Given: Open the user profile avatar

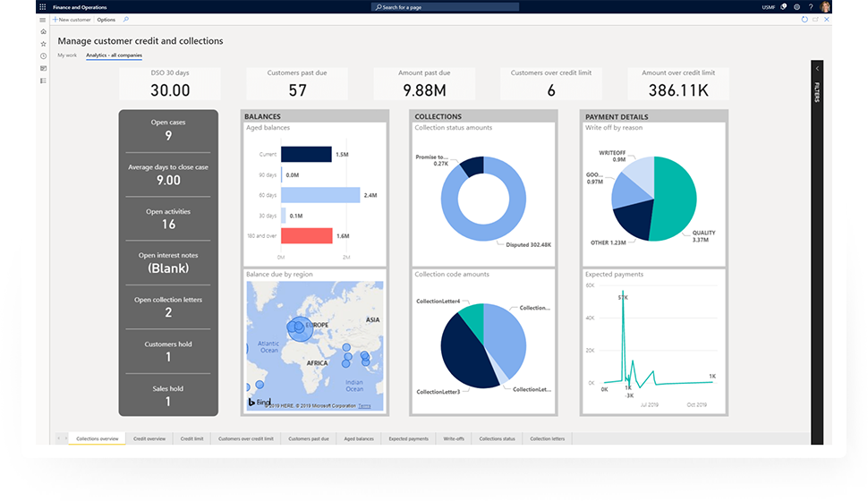Looking at the screenshot, I should coord(825,6).
